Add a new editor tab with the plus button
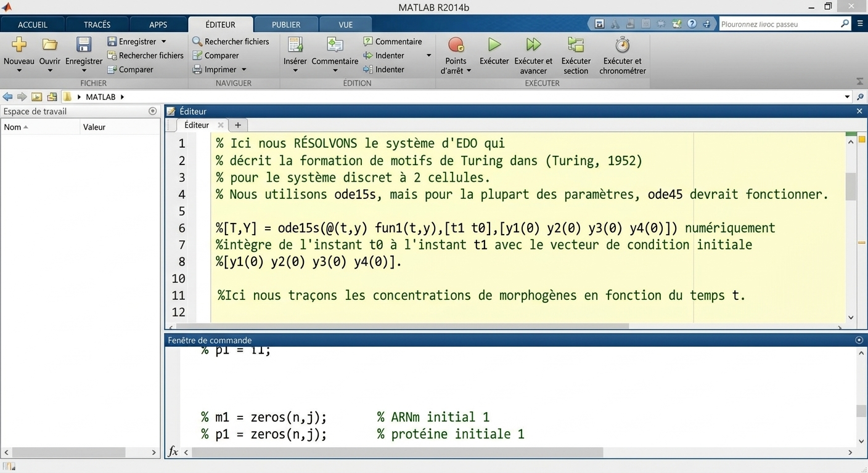Image resolution: width=868 pixels, height=473 pixels. pyautogui.click(x=237, y=125)
